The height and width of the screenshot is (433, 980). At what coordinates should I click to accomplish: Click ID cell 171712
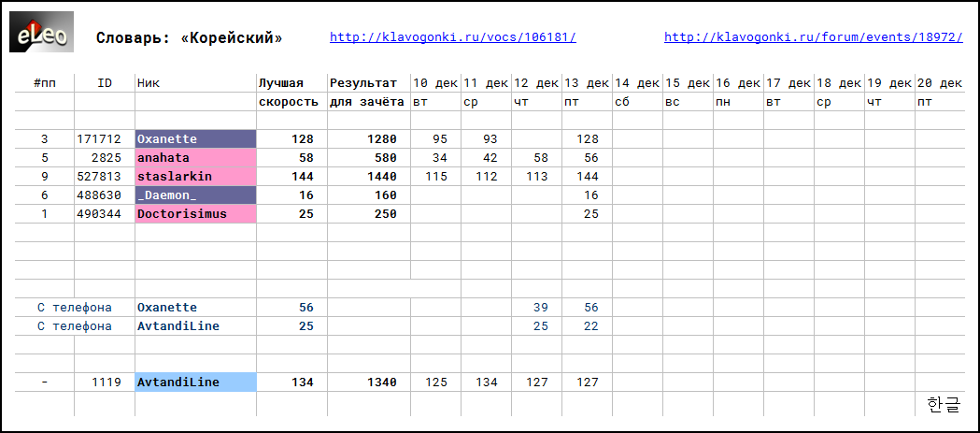[104, 139]
